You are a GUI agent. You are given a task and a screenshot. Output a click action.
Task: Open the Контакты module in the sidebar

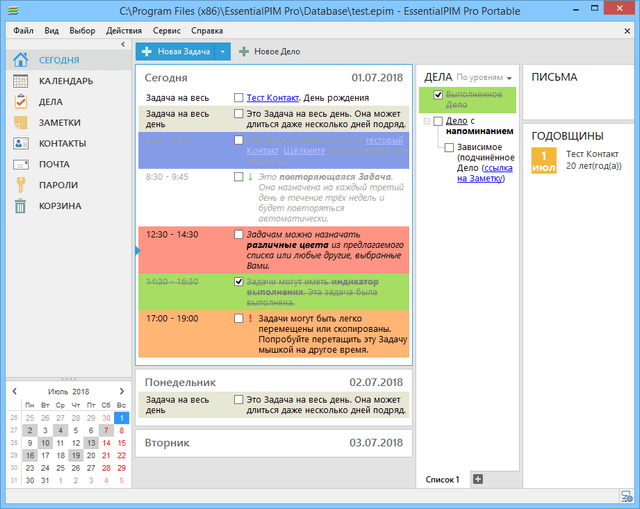pyautogui.click(x=61, y=143)
